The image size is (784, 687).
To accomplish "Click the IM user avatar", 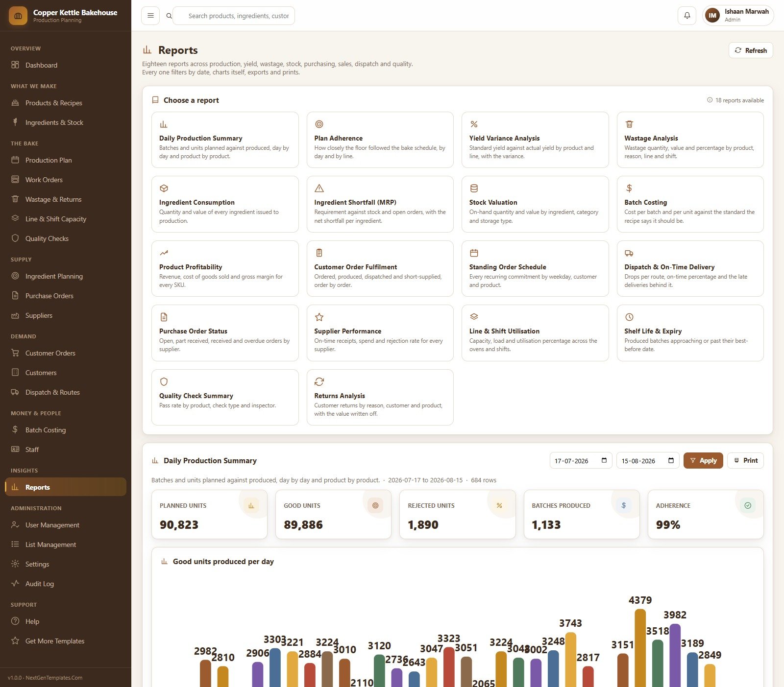I will [x=712, y=16].
